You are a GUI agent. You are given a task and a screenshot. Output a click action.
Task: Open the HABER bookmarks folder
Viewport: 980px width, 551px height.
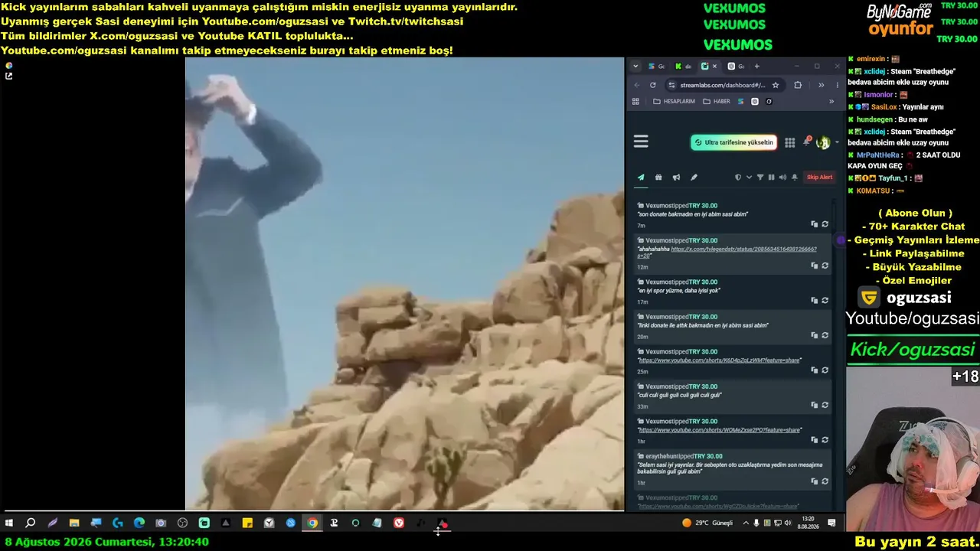(717, 101)
